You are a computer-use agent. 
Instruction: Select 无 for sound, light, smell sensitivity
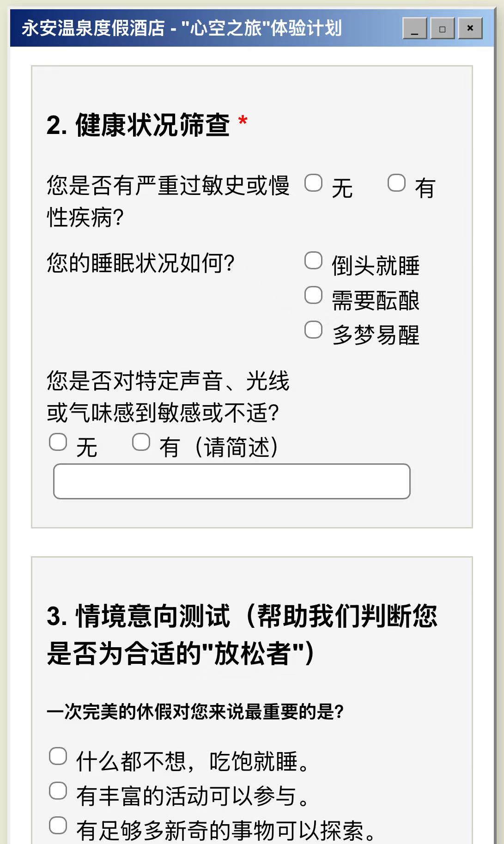58,442
